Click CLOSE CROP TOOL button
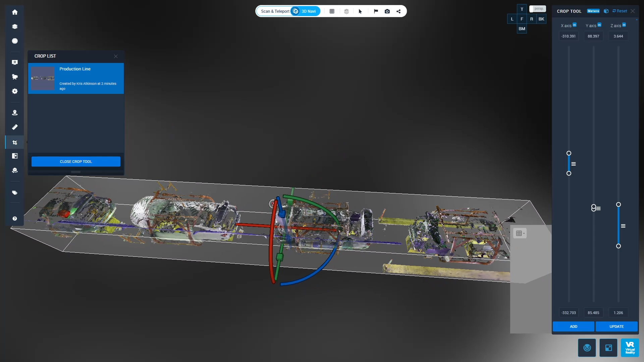644x362 pixels. (75, 161)
